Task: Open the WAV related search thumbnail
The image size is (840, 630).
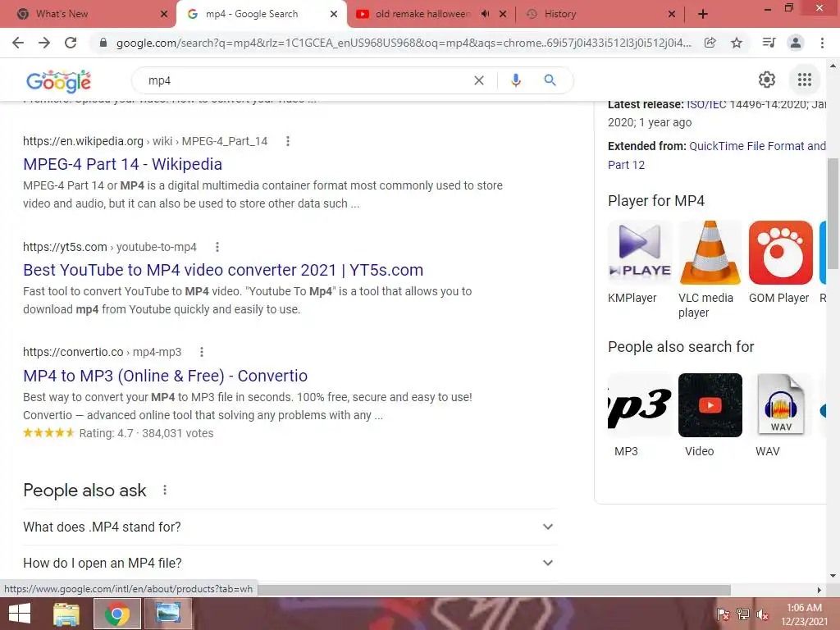Action: coord(781,405)
